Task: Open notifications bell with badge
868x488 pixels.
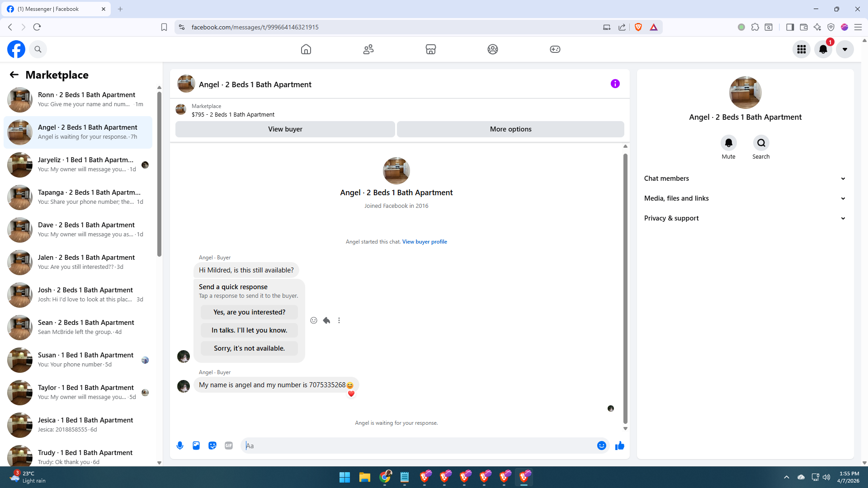Action: point(823,49)
